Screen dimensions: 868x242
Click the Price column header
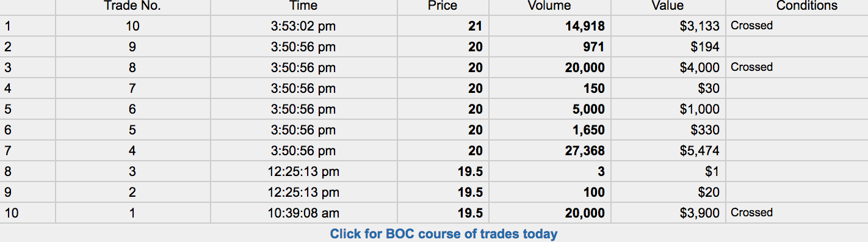tap(443, 6)
